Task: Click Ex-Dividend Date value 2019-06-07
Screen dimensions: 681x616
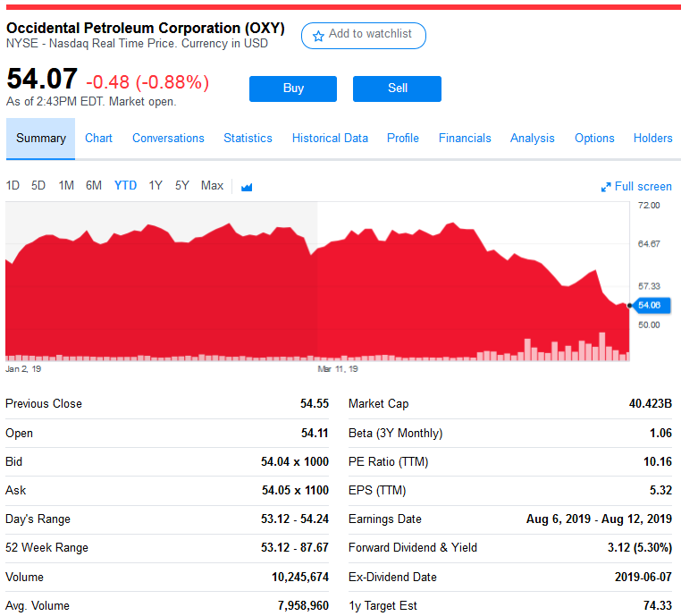Action: (643, 578)
